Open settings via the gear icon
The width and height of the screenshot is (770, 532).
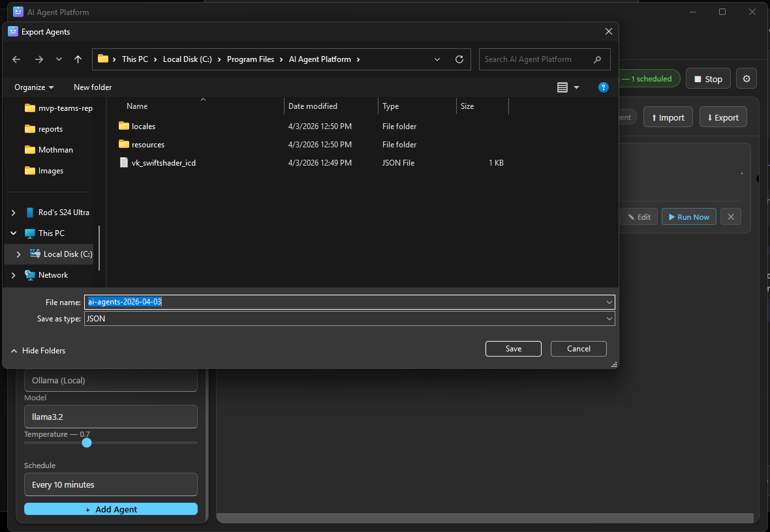[x=746, y=78]
